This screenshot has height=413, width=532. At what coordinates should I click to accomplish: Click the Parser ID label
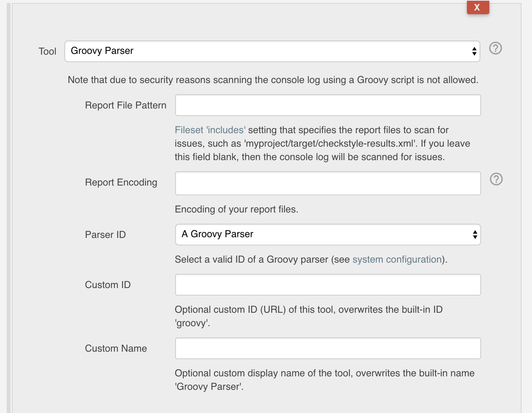(x=105, y=235)
